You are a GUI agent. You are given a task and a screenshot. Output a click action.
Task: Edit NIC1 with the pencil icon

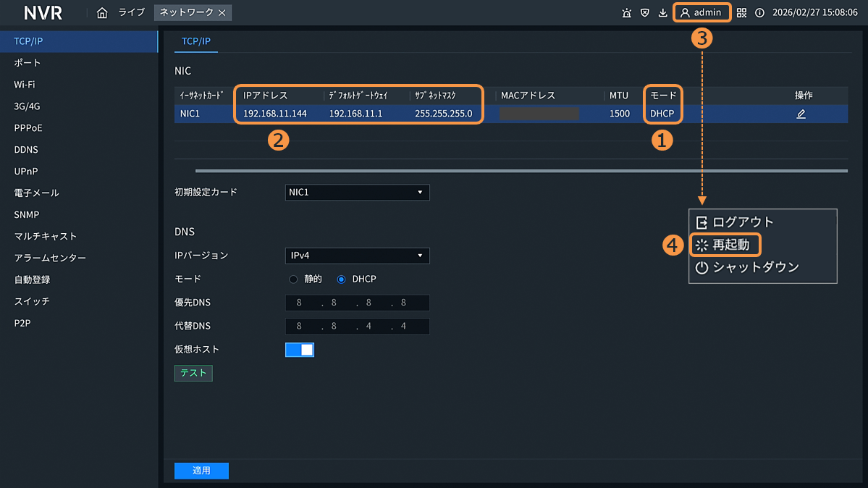(x=801, y=114)
